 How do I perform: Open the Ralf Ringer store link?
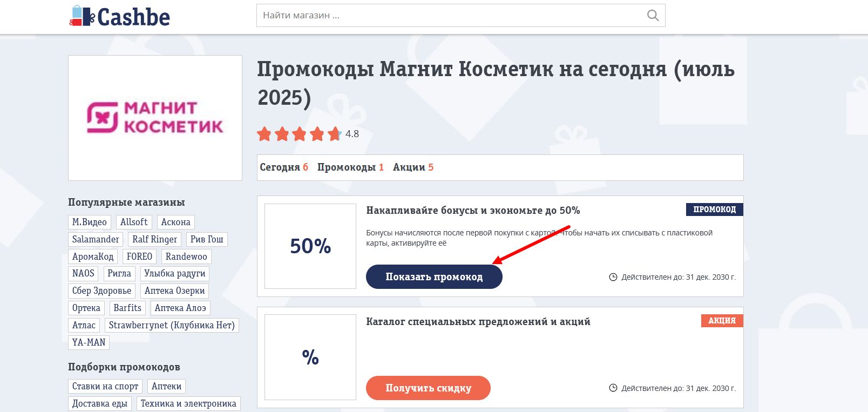pos(154,239)
